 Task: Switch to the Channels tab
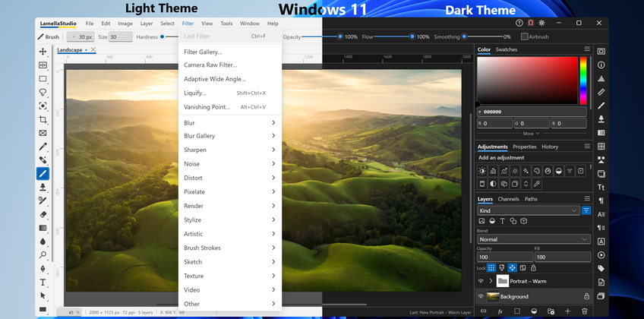509,199
